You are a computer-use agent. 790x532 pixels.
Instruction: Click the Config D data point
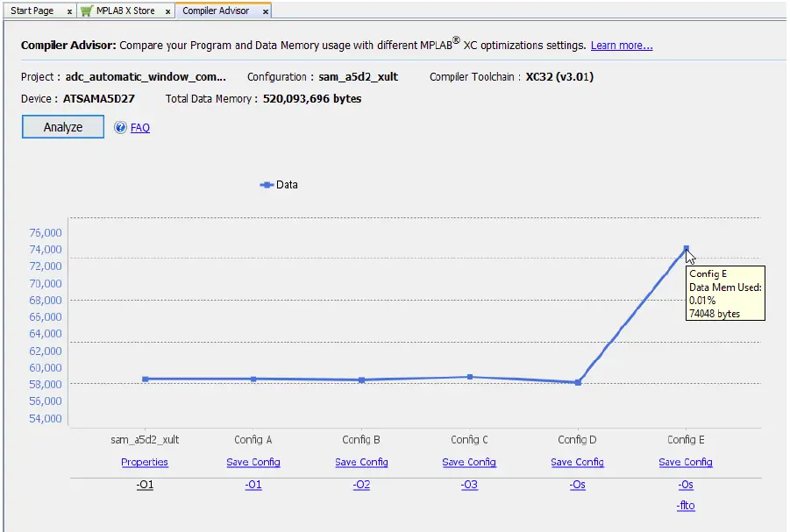click(578, 382)
